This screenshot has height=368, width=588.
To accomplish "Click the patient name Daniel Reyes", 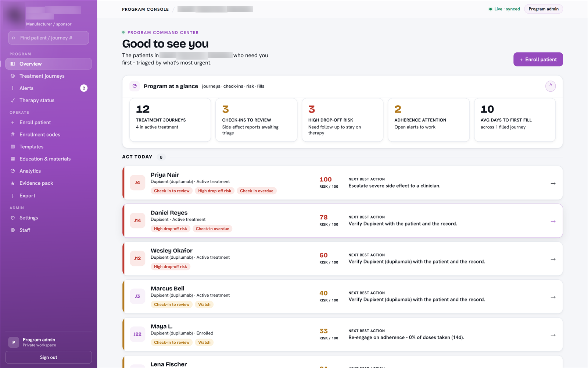I will (169, 213).
